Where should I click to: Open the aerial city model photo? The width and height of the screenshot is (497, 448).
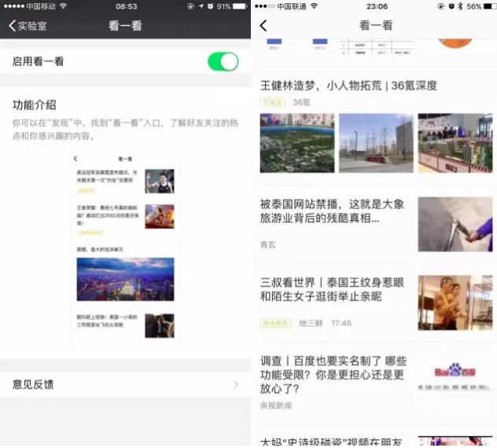point(296,143)
